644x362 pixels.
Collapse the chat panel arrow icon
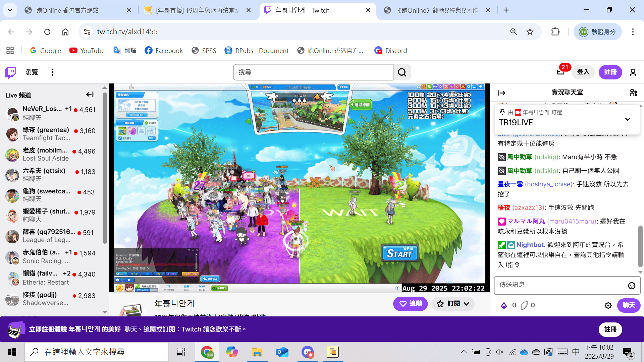coord(502,93)
